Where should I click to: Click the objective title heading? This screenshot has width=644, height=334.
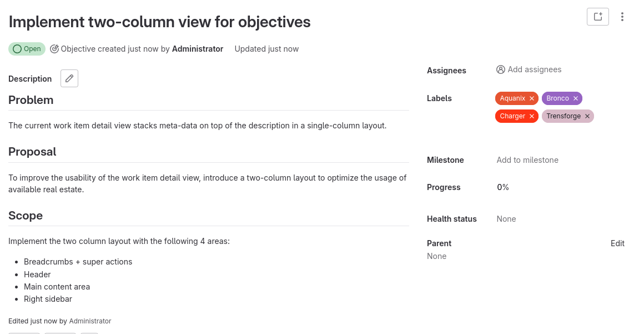(x=159, y=22)
